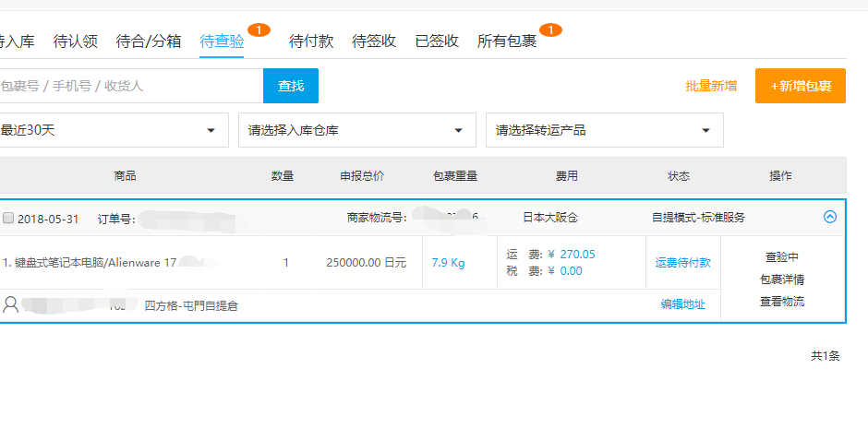Go to the 待认领 tab
The image size is (868, 428).
(x=76, y=42)
